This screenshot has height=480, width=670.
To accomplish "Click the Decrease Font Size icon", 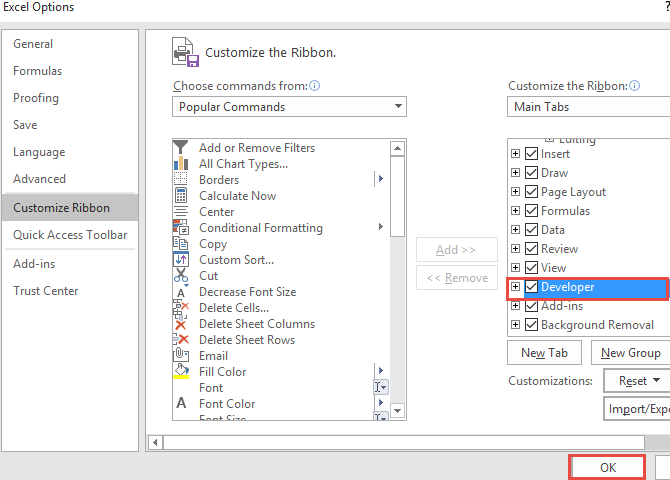I will click(x=181, y=292).
